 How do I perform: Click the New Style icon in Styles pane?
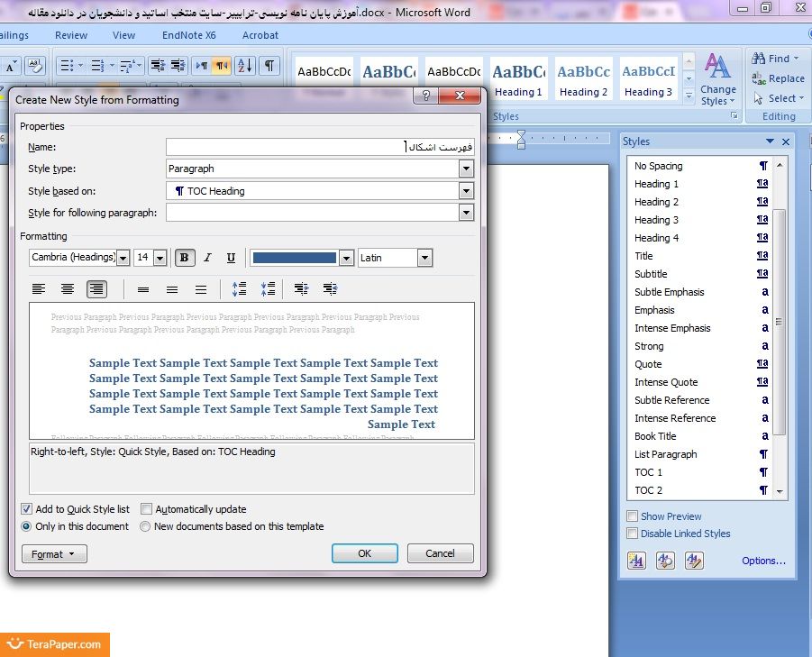[636, 561]
